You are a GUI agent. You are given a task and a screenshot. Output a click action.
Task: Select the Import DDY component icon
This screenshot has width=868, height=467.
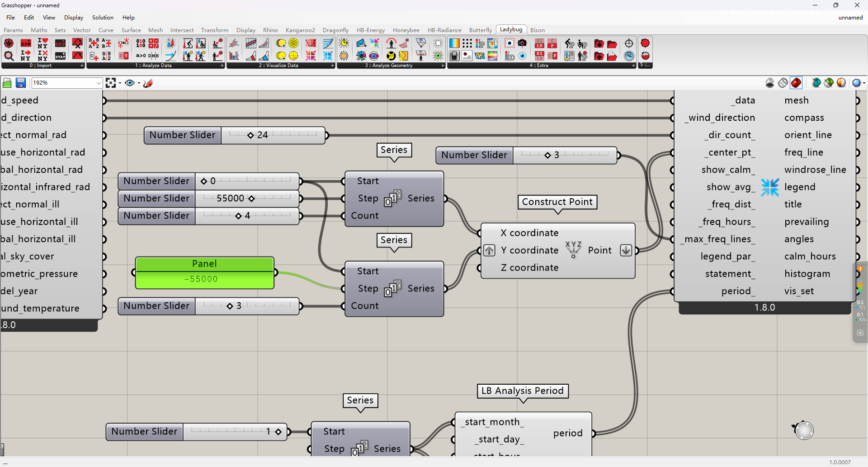[60, 43]
